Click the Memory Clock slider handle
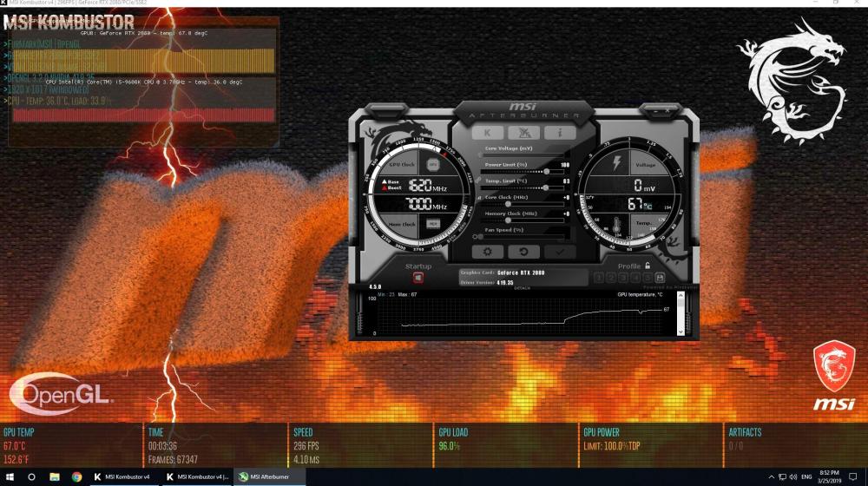868x486 pixels. click(x=508, y=220)
